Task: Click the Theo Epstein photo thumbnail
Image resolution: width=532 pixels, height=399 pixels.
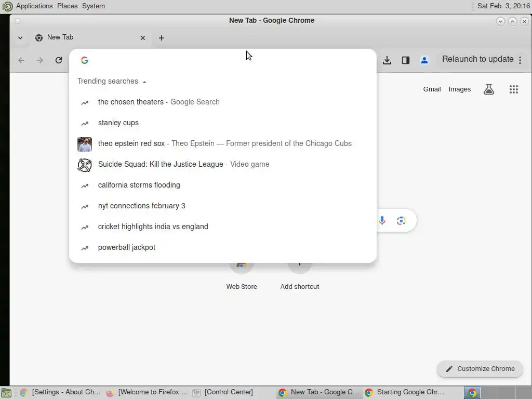Action: [85, 144]
